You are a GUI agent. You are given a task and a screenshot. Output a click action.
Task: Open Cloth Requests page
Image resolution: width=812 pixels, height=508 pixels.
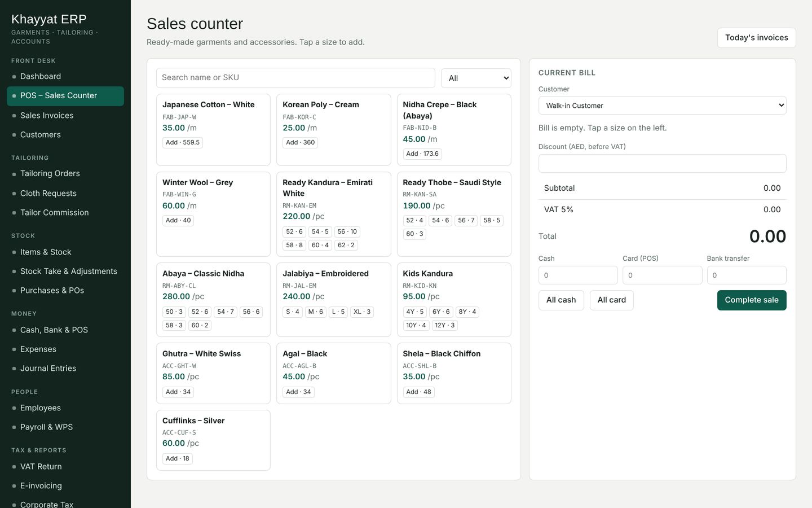click(x=65, y=193)
